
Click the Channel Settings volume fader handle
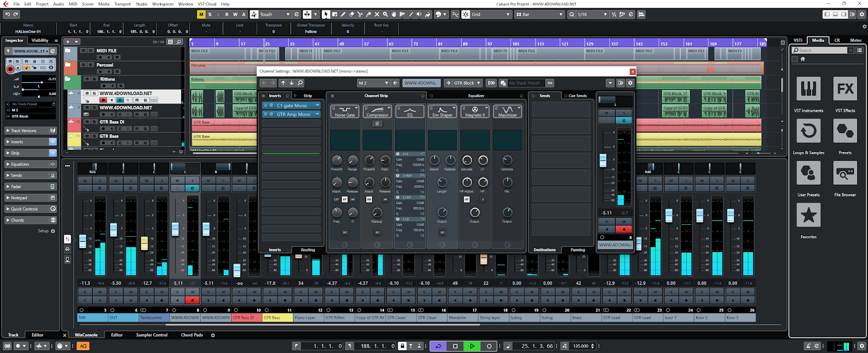tap(603, 160)
